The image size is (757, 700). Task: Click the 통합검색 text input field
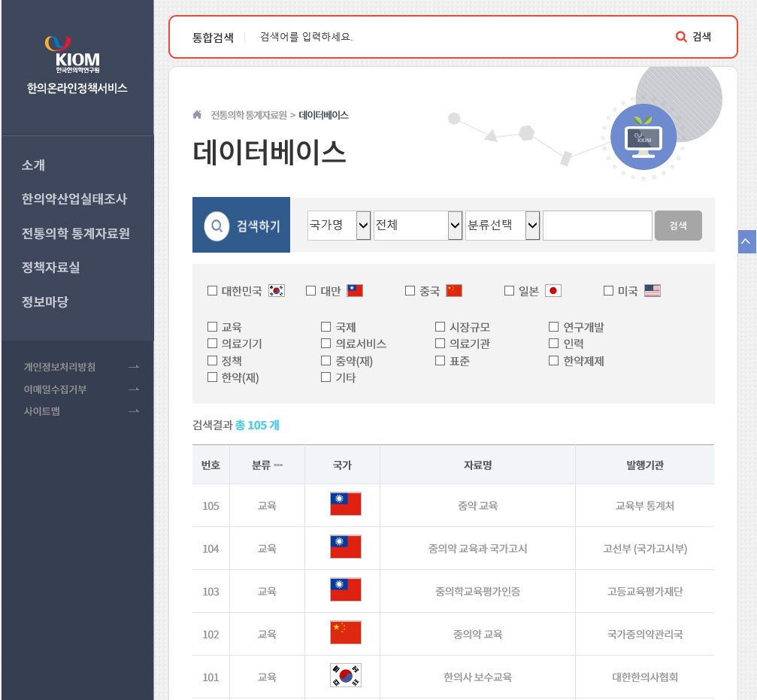459,37
